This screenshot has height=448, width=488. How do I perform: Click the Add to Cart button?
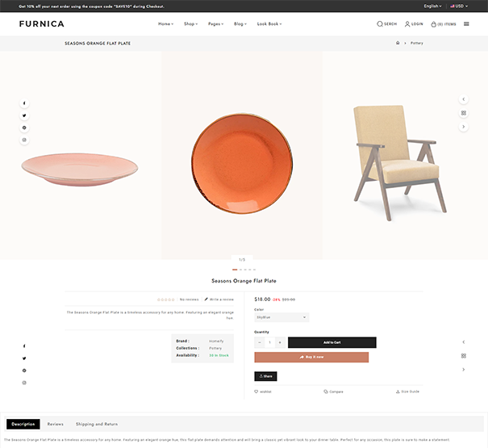(332, 342)
